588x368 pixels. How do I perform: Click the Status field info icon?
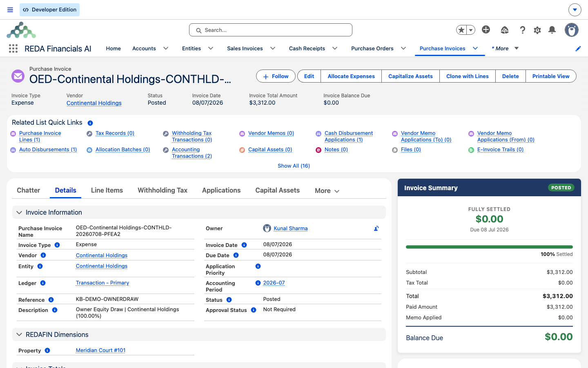pyautogui.click(x=229, y=300)
